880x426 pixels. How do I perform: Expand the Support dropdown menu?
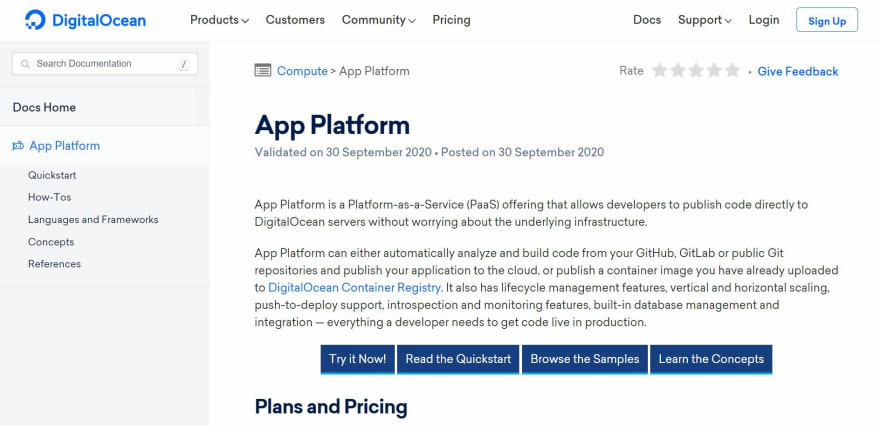click(x=705, y=20)
